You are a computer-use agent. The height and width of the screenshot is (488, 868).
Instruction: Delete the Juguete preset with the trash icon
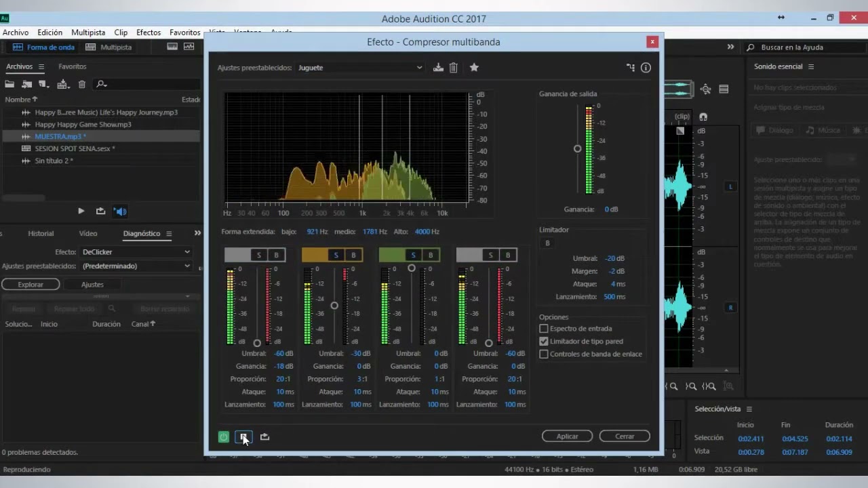pyautogui.click(x=454, y=67)
